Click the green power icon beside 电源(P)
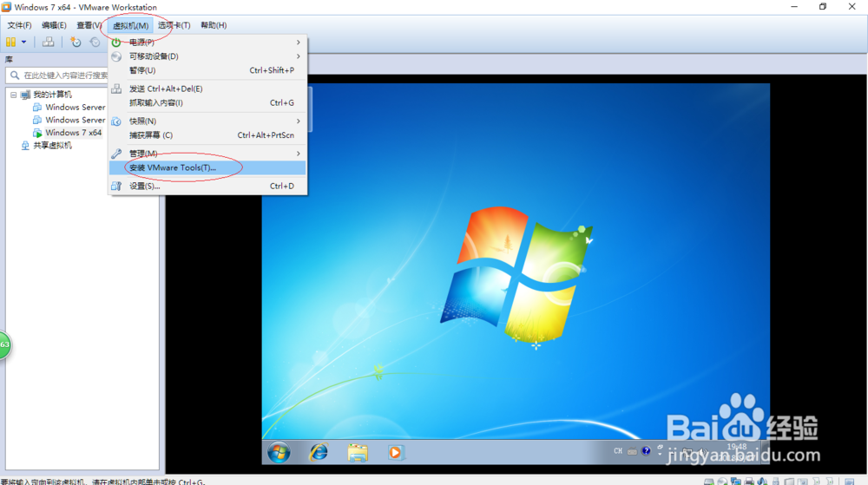Viewport: 868px width, 485px height. pos(116,42)
